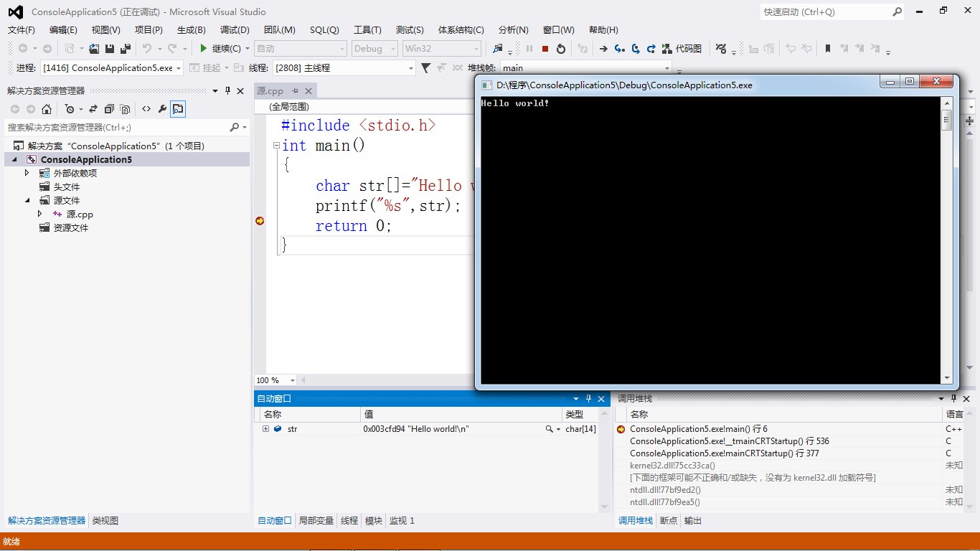This screenshot has height=551, width=980.
Task: Open the 继续 button dropdown arrow
Action: pyautogui.click(x=248, y=49)
